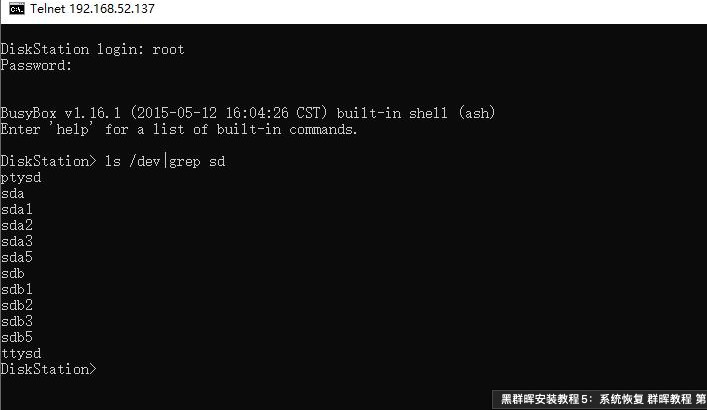Click the ttysd output entry
707x410 pixels.
[20, 353]
